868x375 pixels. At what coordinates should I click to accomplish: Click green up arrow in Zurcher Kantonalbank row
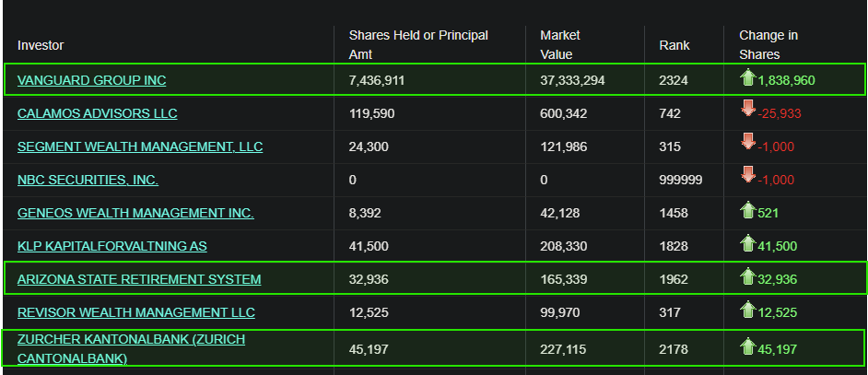747,346
